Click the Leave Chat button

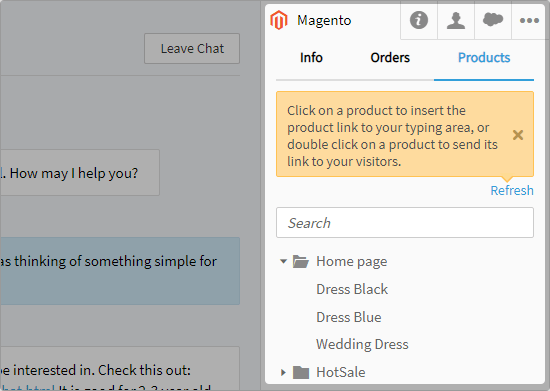(x=192, y=48)
